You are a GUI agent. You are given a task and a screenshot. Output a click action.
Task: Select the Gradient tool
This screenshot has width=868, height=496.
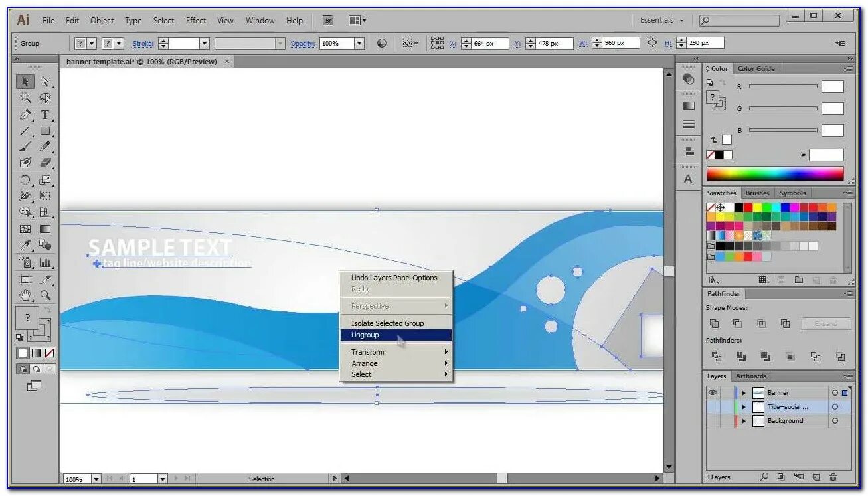point(45,229)
